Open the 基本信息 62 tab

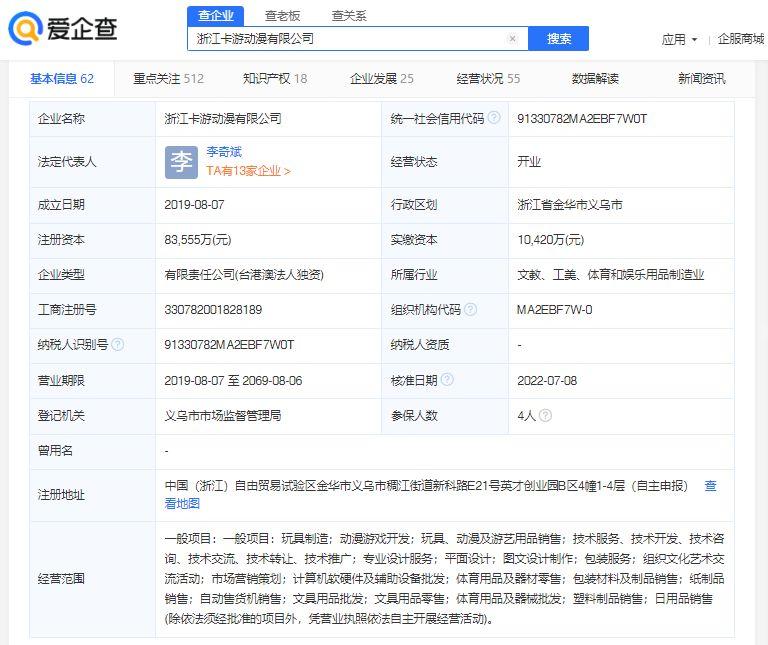62,78
